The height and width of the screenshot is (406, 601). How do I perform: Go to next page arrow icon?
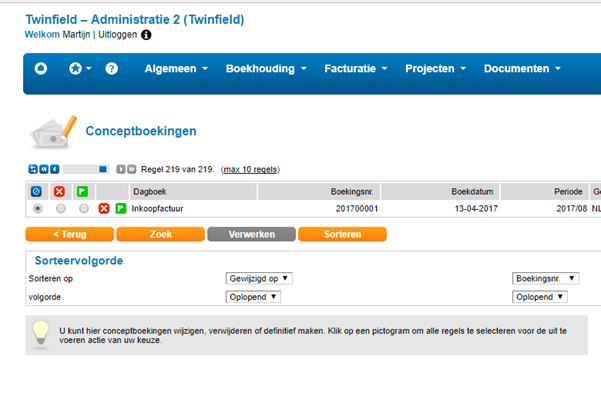(x=121, y=169)
